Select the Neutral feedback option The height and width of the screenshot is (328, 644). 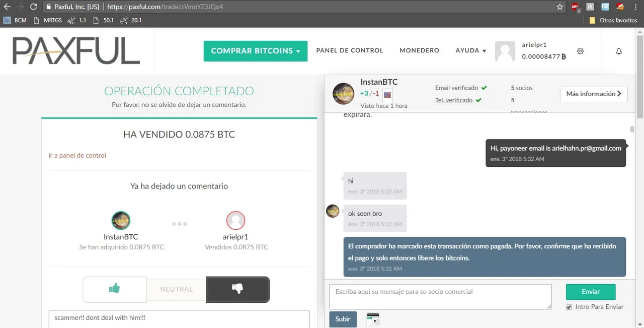[x=177, y=289]
